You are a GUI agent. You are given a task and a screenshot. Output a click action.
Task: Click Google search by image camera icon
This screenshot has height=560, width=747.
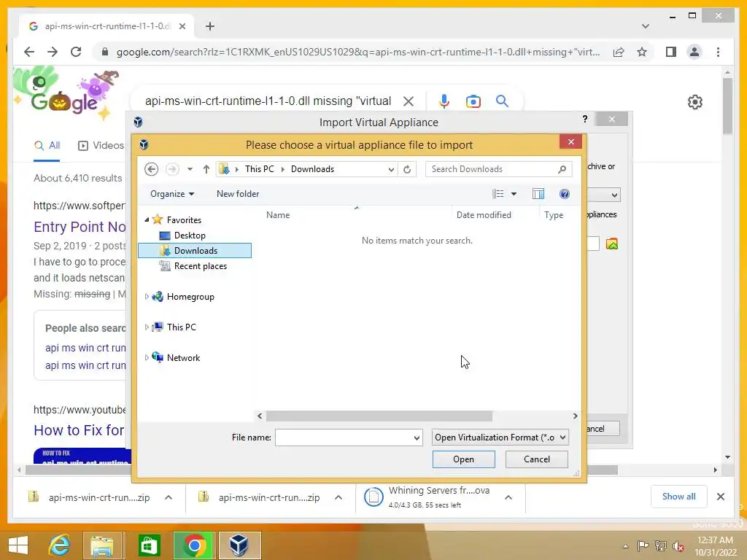click(473, 101)
